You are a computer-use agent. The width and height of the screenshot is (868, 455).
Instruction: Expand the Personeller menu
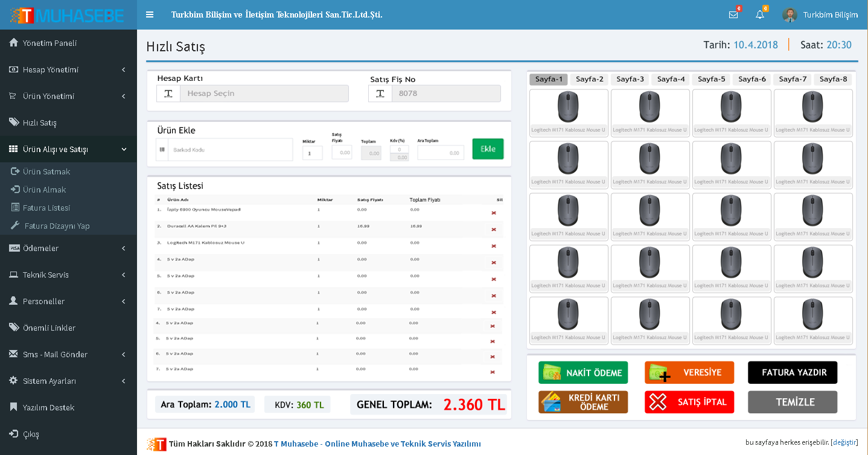68,301
